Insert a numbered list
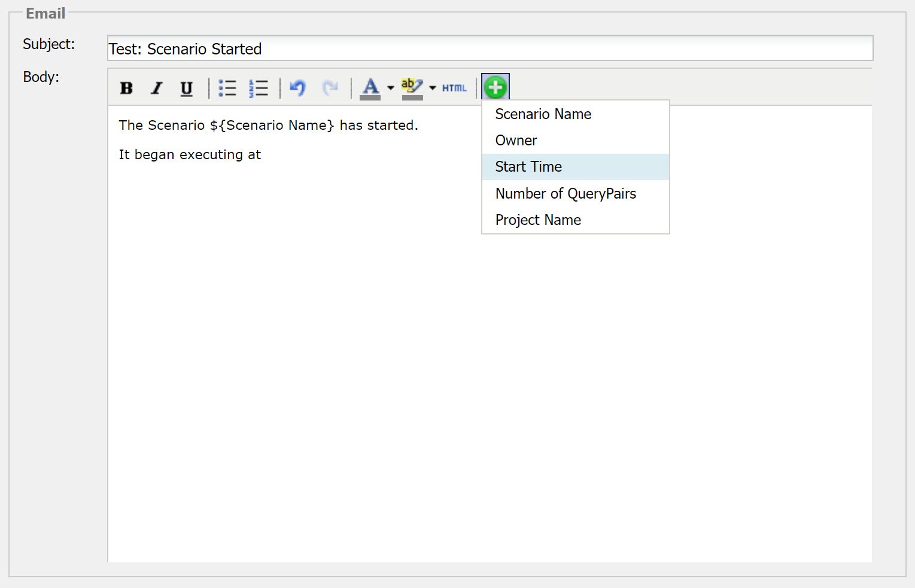 coord(259,88)
